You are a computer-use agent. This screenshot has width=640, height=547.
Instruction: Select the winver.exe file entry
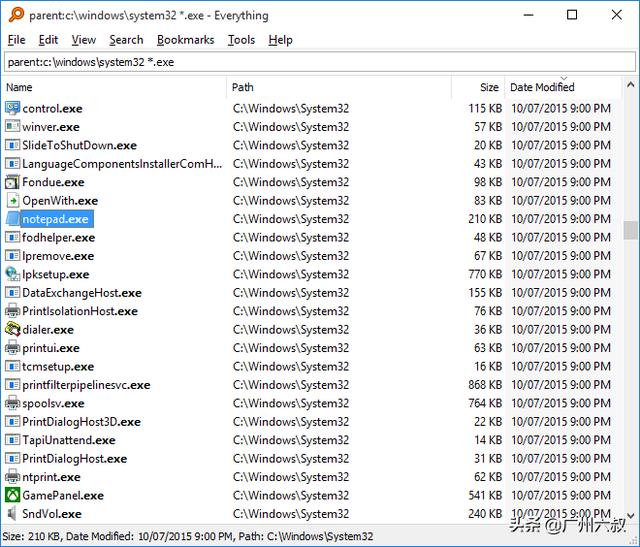coord(51,127)
